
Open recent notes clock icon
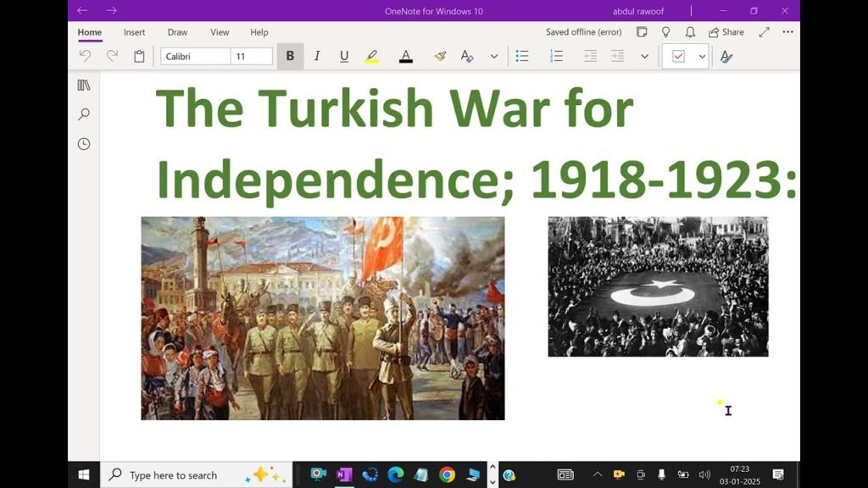(x=84, y=144)
